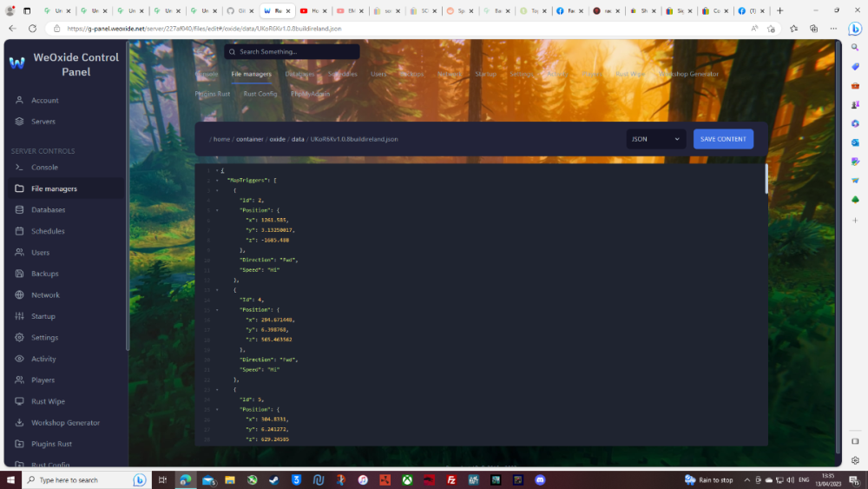The image size is (868, 489).
Task: Go to the data breadcrumb folder
Action: 298,140
